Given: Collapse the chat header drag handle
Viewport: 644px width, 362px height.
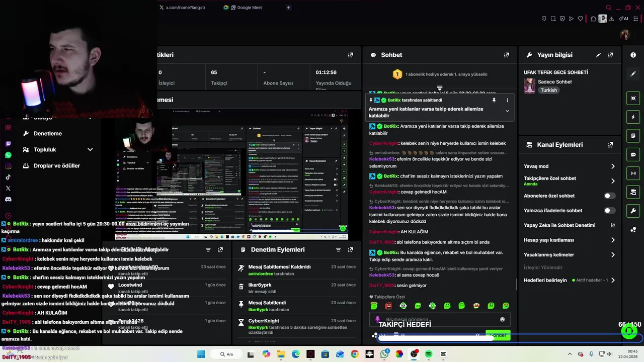Looking at the screenshot, I should coord(439,88).
